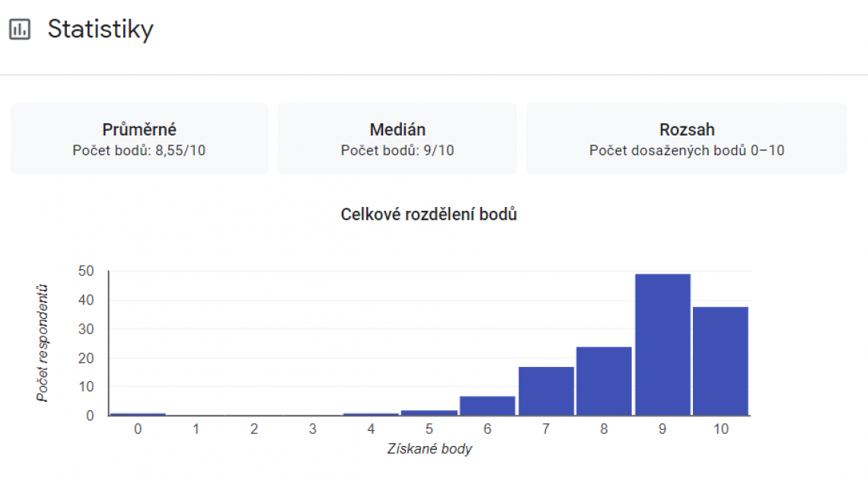Select the small bar for score 5
This screenshot has height=478, width=868.
tap(429, 413)
